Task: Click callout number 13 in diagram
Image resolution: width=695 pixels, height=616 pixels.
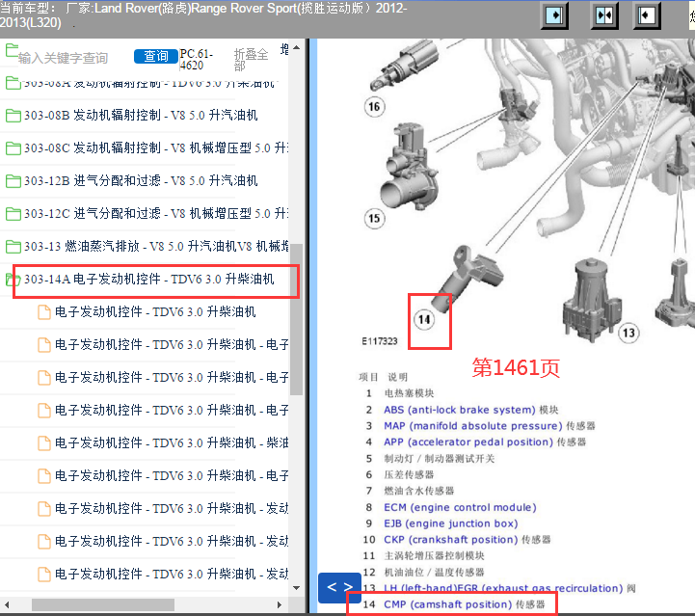Action: click(x=628, y=333)
